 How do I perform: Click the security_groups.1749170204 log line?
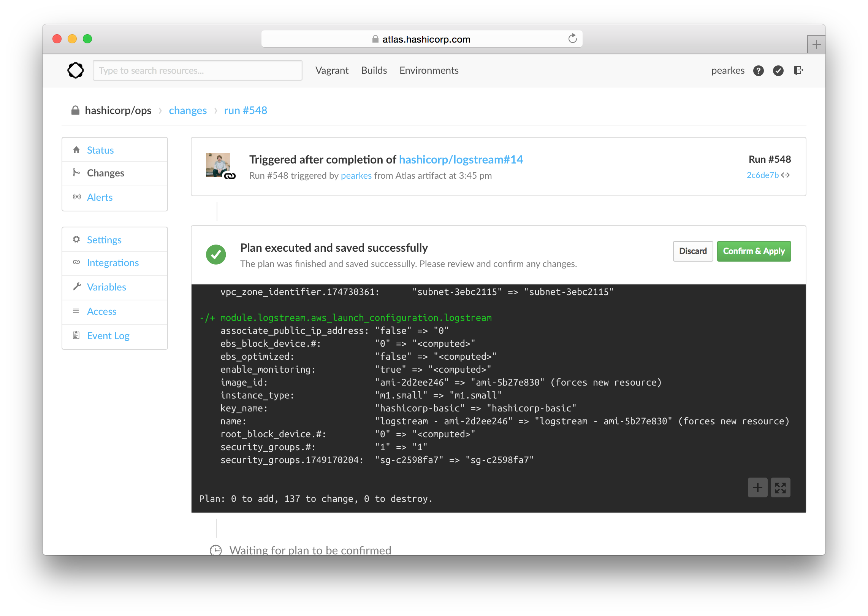(x=377, y=460)
